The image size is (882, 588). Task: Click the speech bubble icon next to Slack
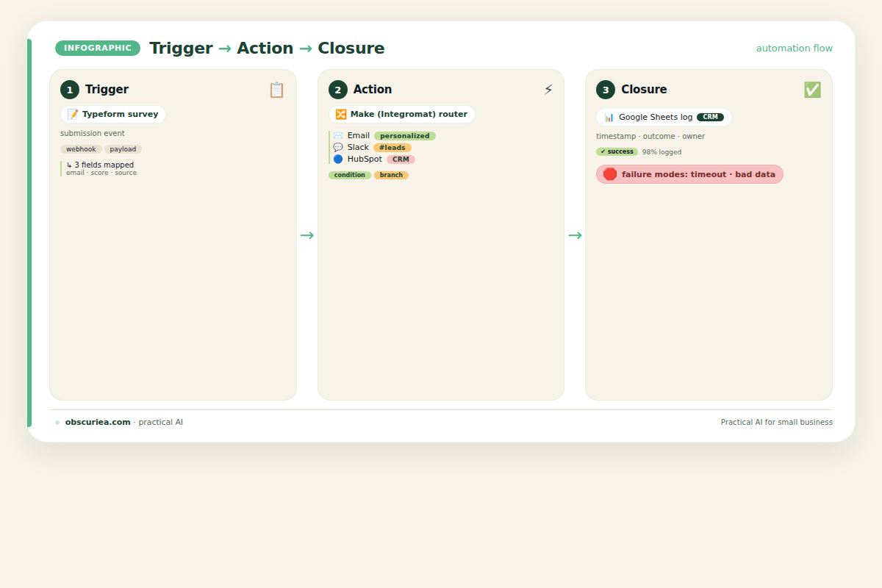pos(338,148)
